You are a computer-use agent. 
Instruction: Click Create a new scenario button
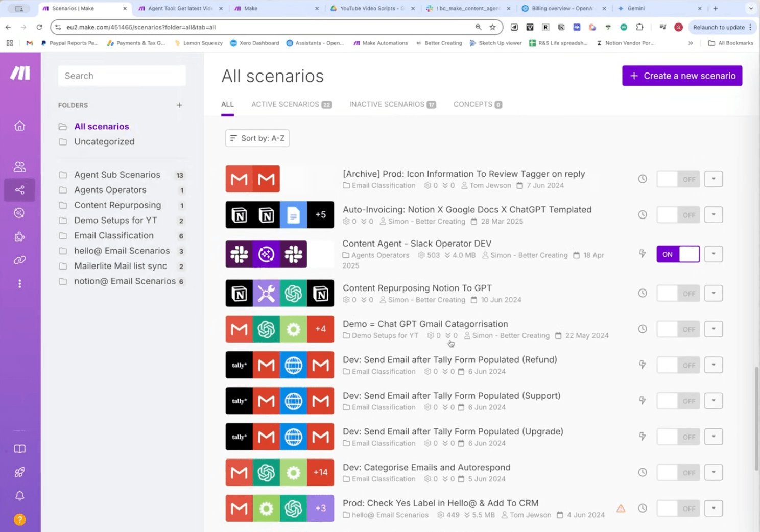pos(682,76)
